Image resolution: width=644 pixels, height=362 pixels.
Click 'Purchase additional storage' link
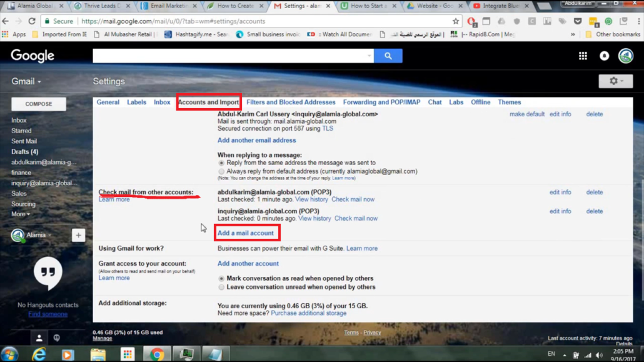(x=308, y=313)
